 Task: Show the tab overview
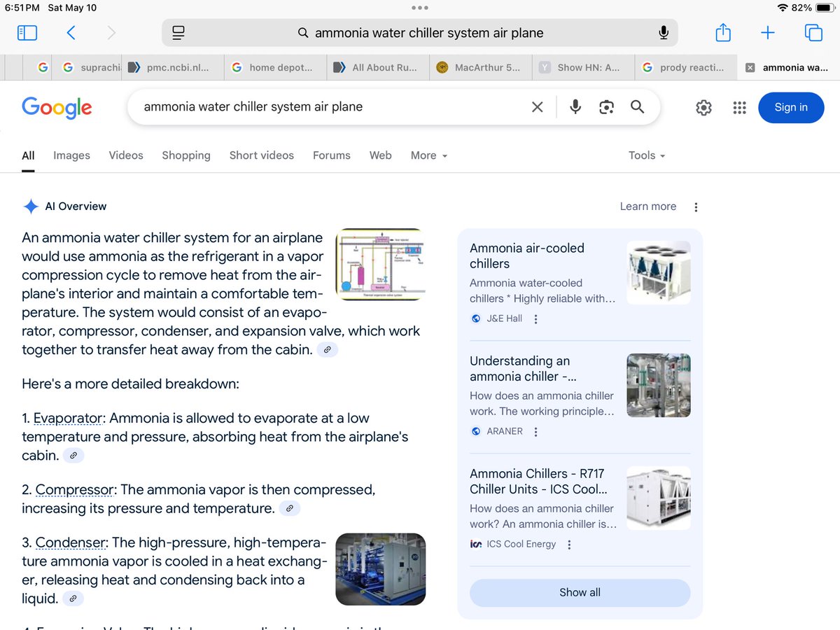(813, 33)
